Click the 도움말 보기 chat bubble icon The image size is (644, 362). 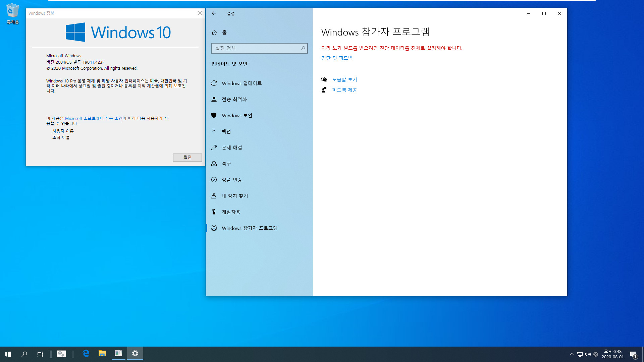click(324, 79)
